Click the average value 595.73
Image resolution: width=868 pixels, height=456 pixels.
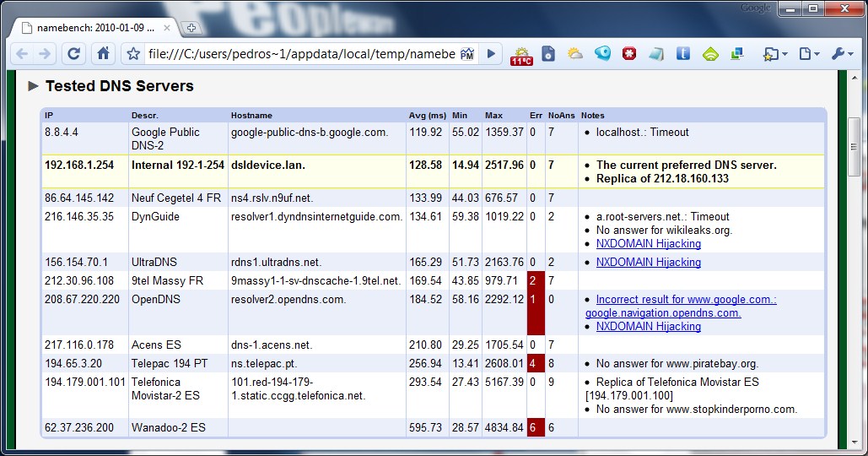[x=426, y=428]
